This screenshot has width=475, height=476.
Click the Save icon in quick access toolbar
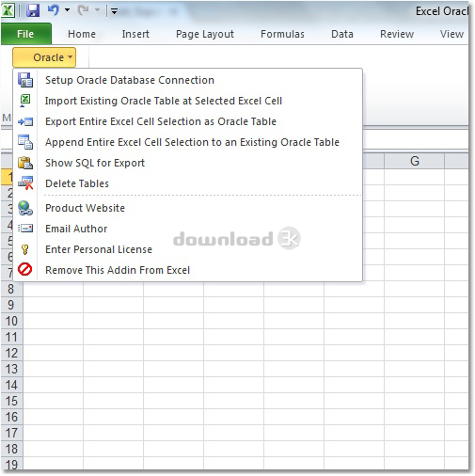tap(33, 11)
